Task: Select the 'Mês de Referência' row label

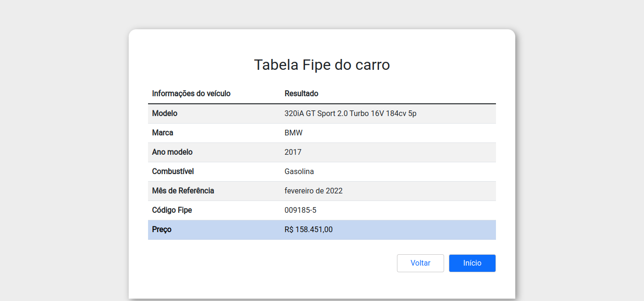Action: (x=183, y=191)
